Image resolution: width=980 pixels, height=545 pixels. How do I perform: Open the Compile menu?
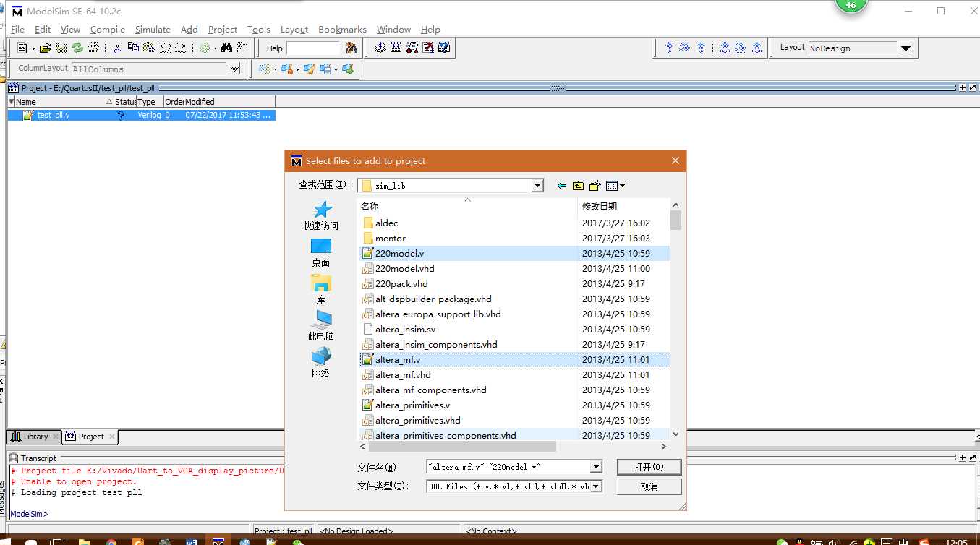tap(108, 30)
